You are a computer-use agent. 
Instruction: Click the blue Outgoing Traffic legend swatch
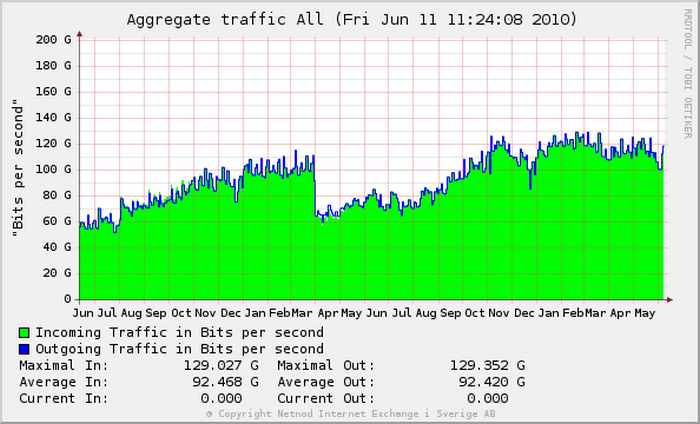pyautogui.click(x=24, y=349)
